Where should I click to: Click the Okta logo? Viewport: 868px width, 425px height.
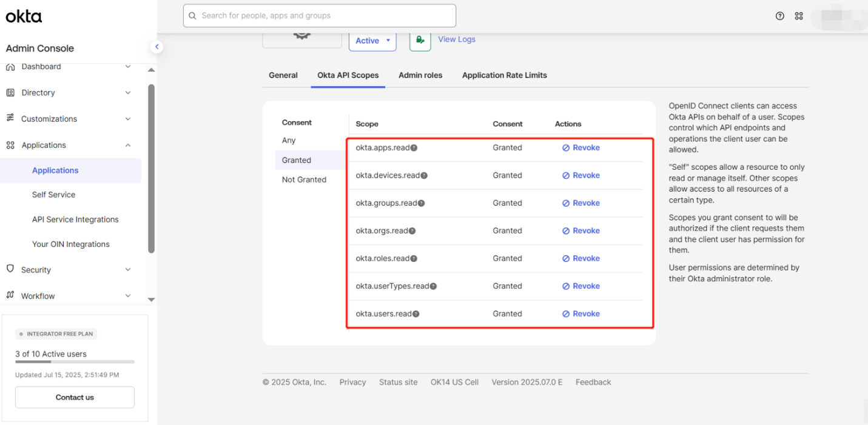pyautogui.click(x=24, y=16)
